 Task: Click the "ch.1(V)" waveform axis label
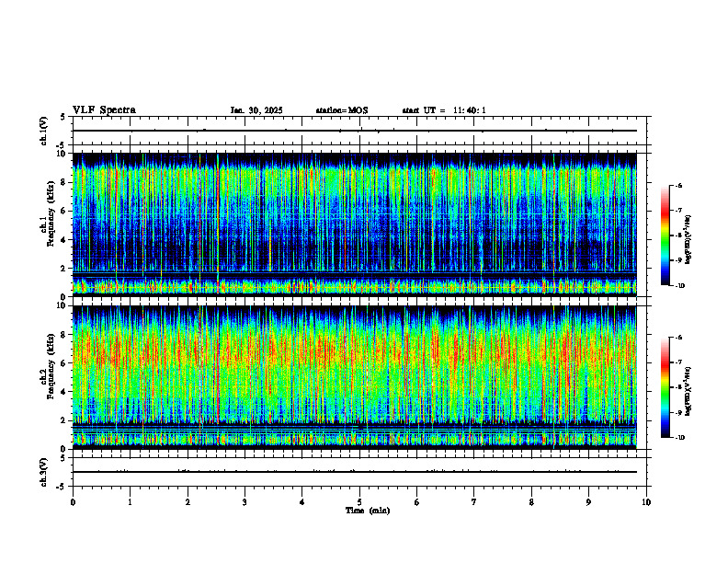pyautogui.click(x=43, y=131)
